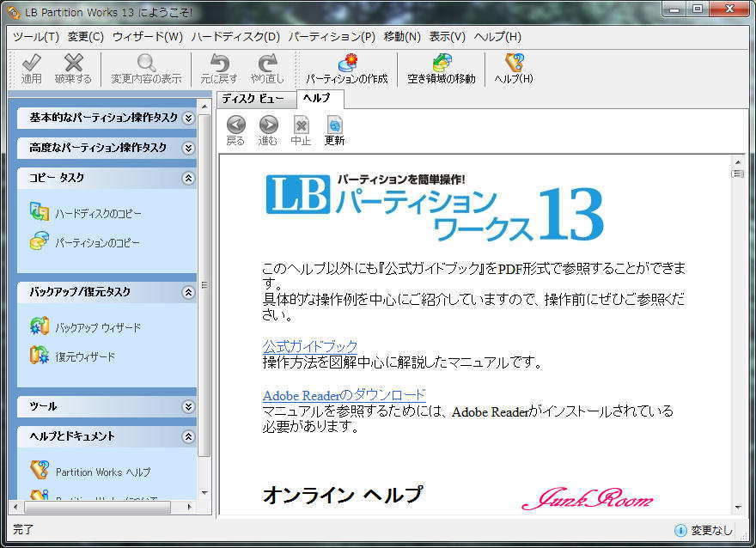Go forward with the 進む help icon
756x548 pixels.
(x=269, y=125)
